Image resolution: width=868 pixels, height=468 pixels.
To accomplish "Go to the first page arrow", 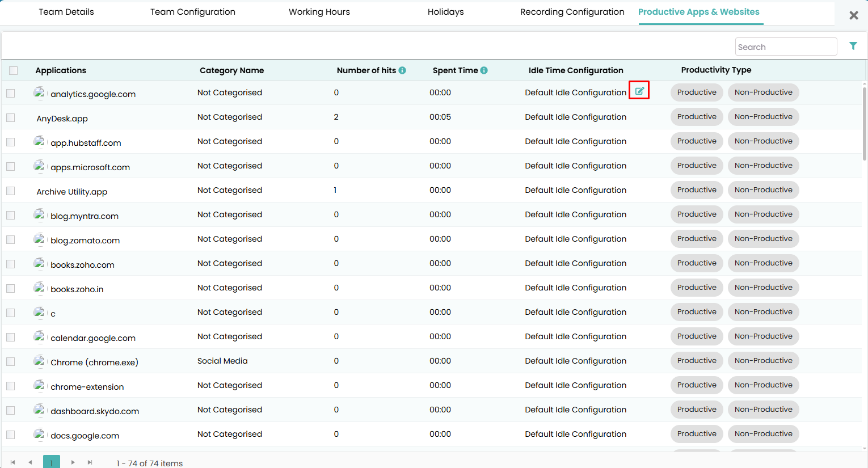I will (x=12, y=462).
